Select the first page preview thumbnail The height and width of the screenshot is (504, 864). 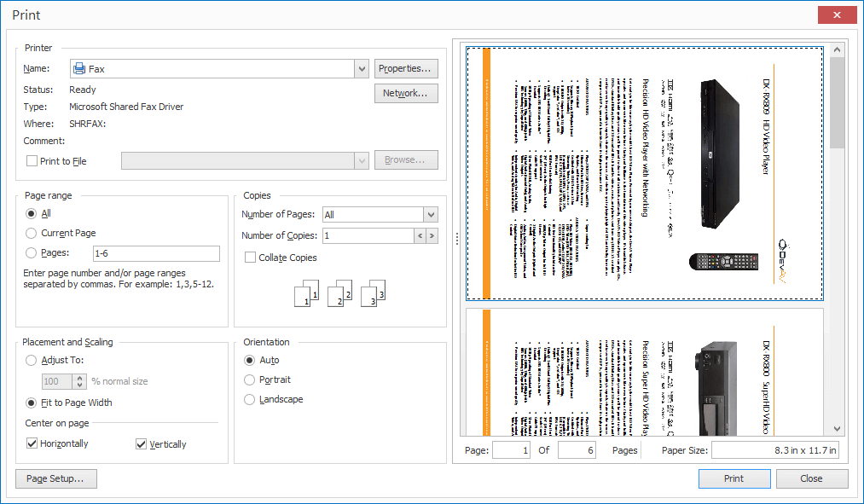(644, 173)
